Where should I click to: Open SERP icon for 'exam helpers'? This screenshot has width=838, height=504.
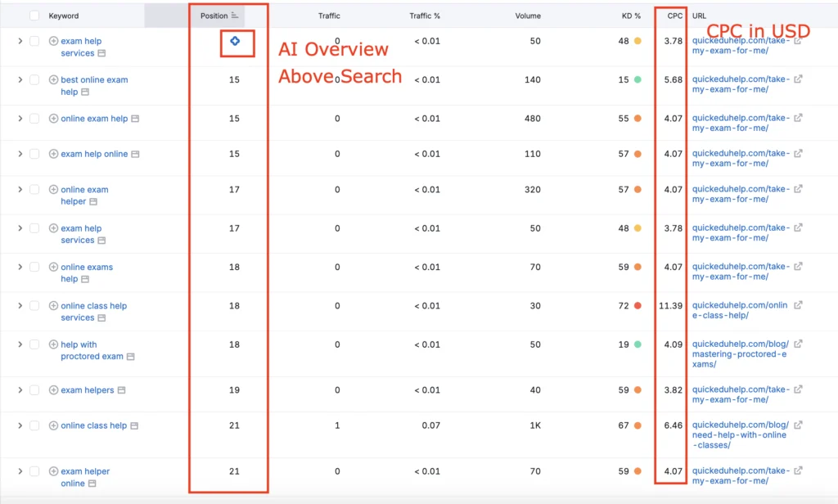click(x=121, y=390)
